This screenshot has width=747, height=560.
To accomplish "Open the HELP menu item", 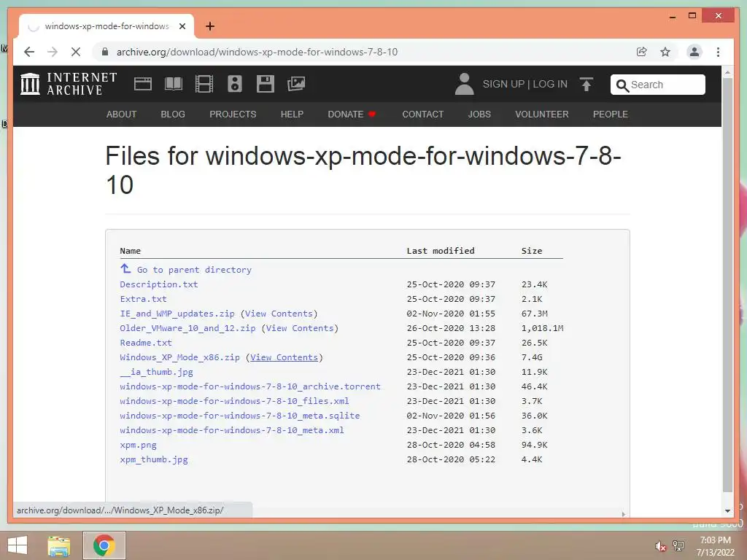I will pyautogui.click(x=292, y=114).
